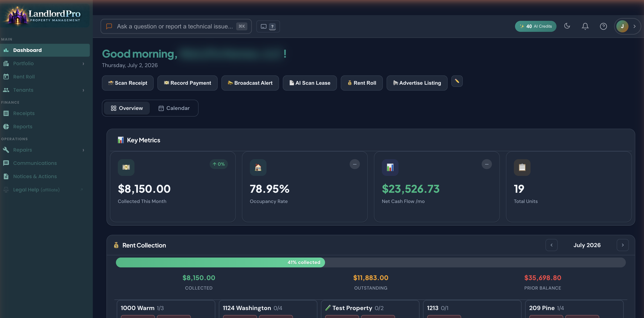Open the help question-mark icon

tap(603, 26)
